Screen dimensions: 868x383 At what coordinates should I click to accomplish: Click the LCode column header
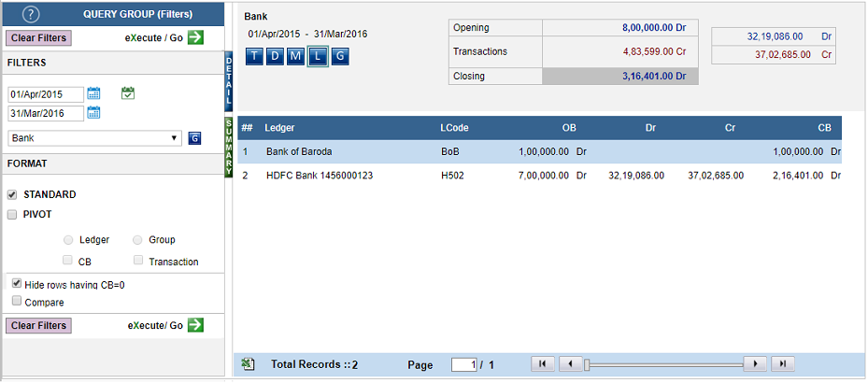click(454, 128)
